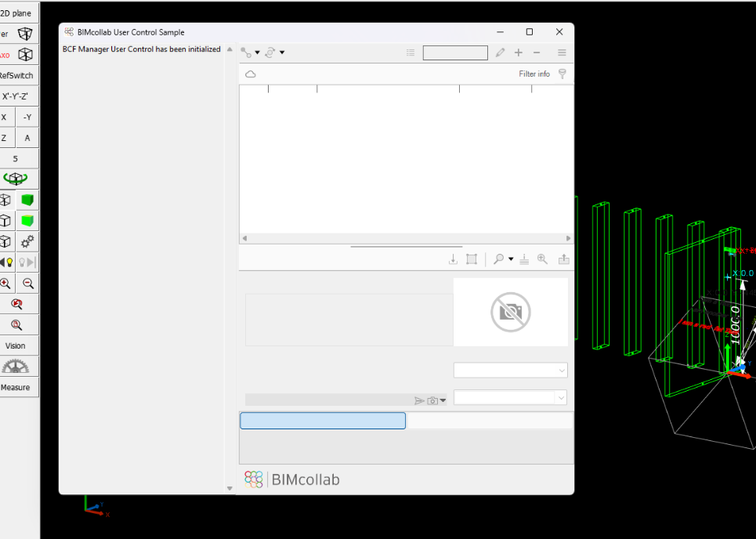
Task: Open the camera snapshot dropdown arrow
Action: 443,400
